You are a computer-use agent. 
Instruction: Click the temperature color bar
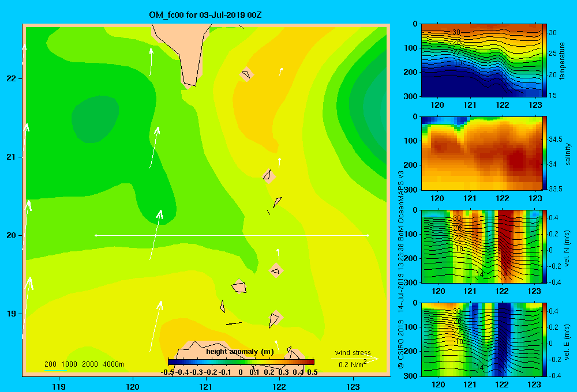coord(545,60)
